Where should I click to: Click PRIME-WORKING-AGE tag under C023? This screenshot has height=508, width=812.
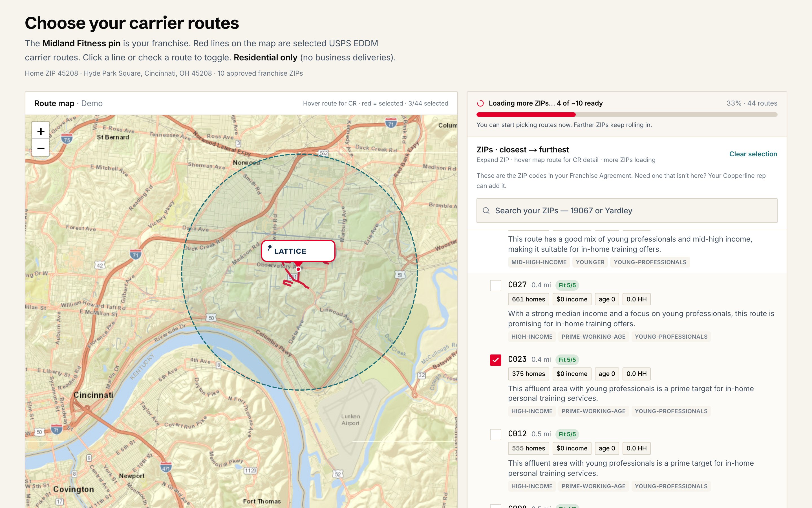point(593,411)
